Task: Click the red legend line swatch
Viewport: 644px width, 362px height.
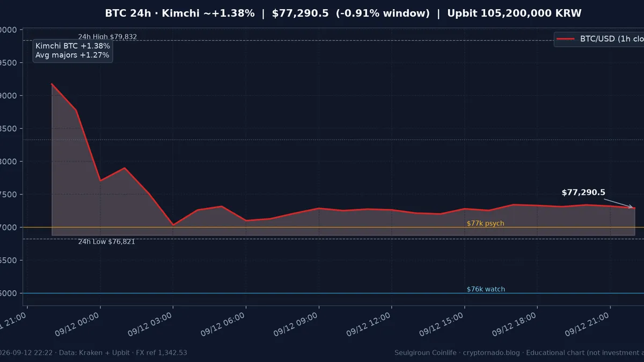Action: [x=566, y=39]
